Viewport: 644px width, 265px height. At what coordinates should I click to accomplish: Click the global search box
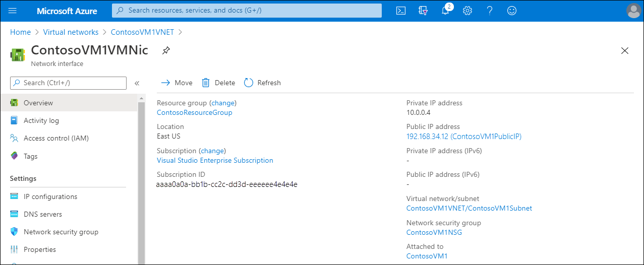tap(247, 10)
